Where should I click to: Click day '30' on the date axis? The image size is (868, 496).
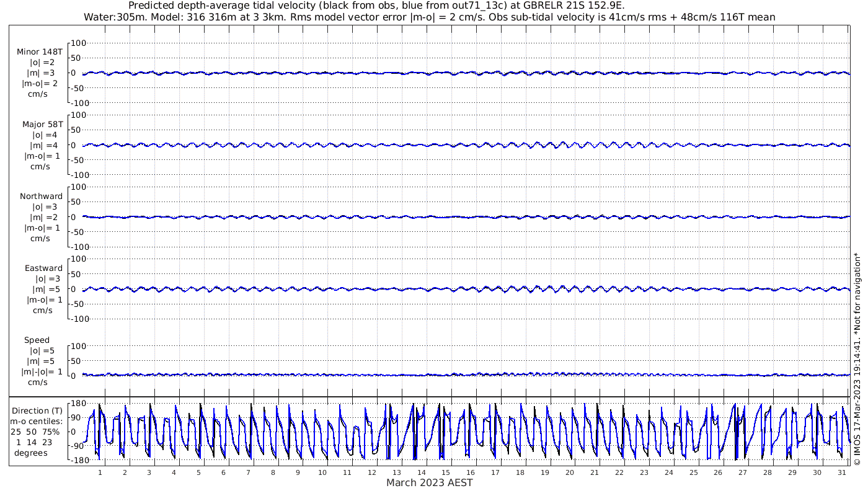coord(817,472)
